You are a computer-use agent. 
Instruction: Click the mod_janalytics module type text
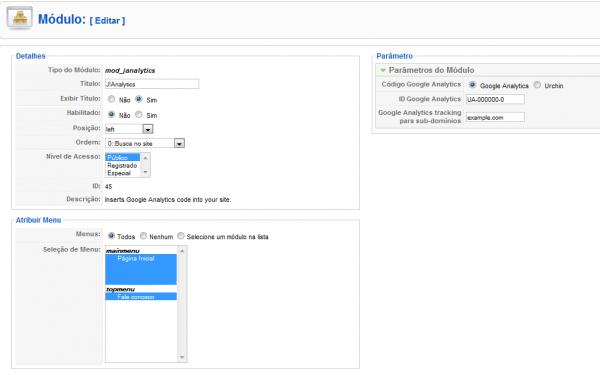pos(130,70)
